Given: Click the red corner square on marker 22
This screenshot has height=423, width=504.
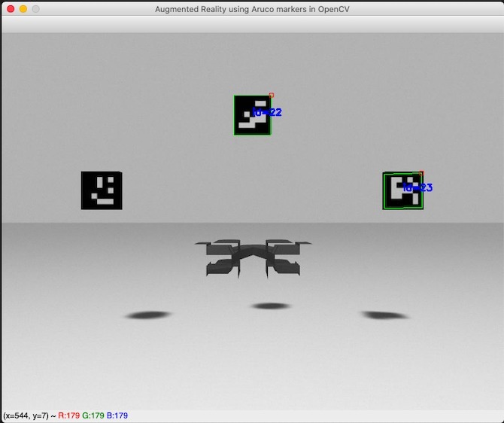Looking at the screenshot, I should click(x=272, y=96).
